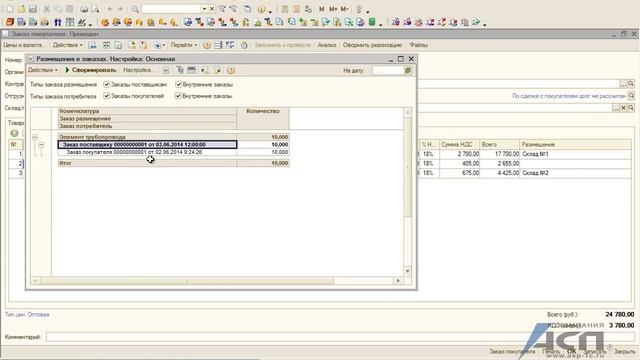640x360 pixels.
Task: Toggle Заказы покупателей checkbox
Action: pyautogui.click(x=107, y=96)
